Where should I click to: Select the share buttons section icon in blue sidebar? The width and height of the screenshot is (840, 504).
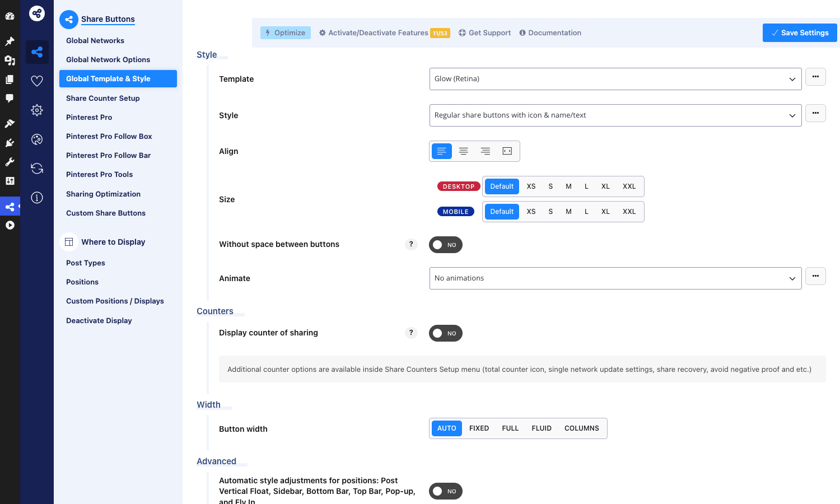point(37,52)
